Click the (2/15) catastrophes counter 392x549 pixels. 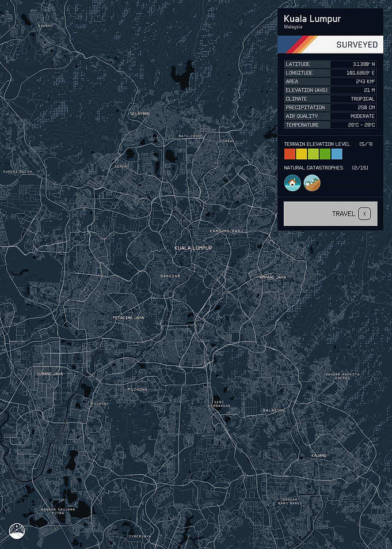tap(360, 168)
